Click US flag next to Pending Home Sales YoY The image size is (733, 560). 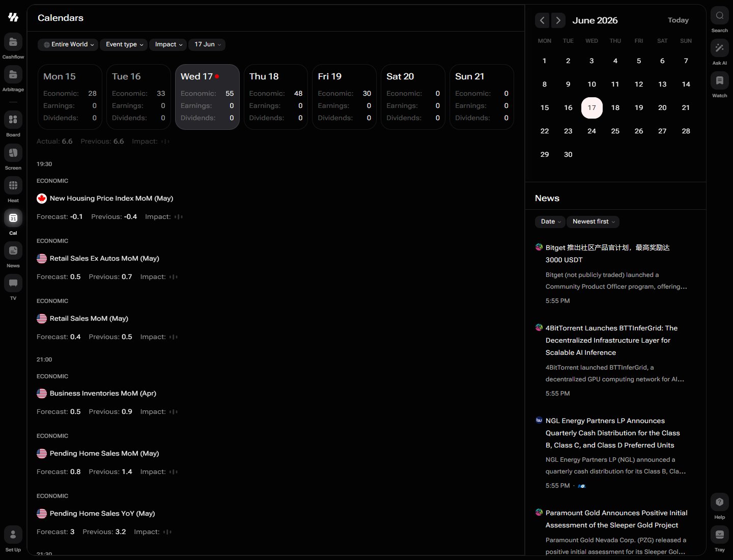pyautogui.click(x=42, y=514)
